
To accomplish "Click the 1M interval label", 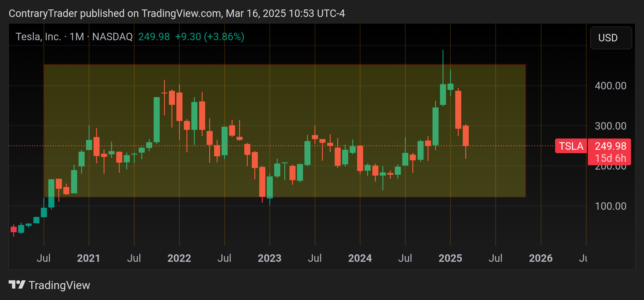I will pos(77,37).
